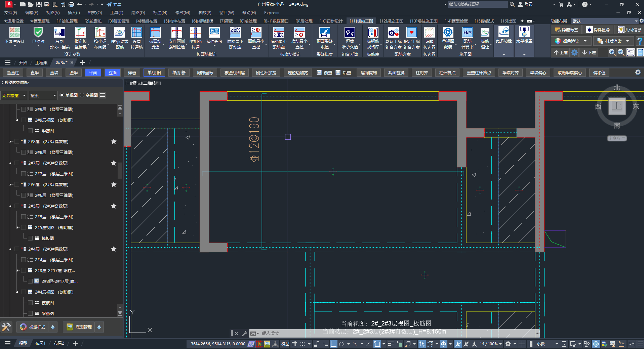This screenshot has width=644, height=349.
Task: Click the 几何信息 button
Action: coord(630,30)
